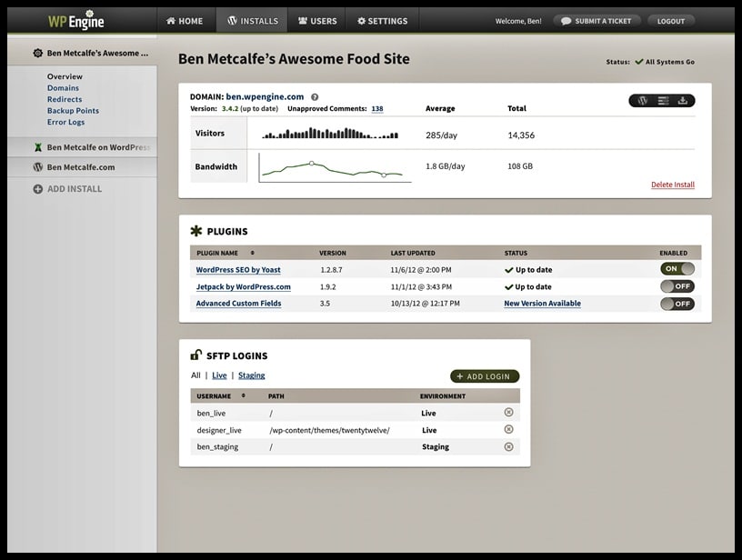Open WordPress SEO by Yoast plugin link
The height and width of the screenshot is (560, 742).
click(238, 270)
